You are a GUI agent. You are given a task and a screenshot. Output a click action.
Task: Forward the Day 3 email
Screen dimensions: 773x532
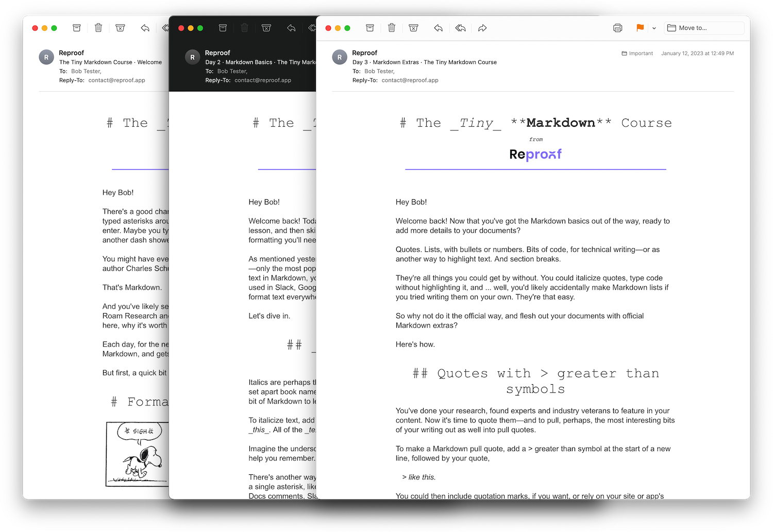(x=482, y=28)
